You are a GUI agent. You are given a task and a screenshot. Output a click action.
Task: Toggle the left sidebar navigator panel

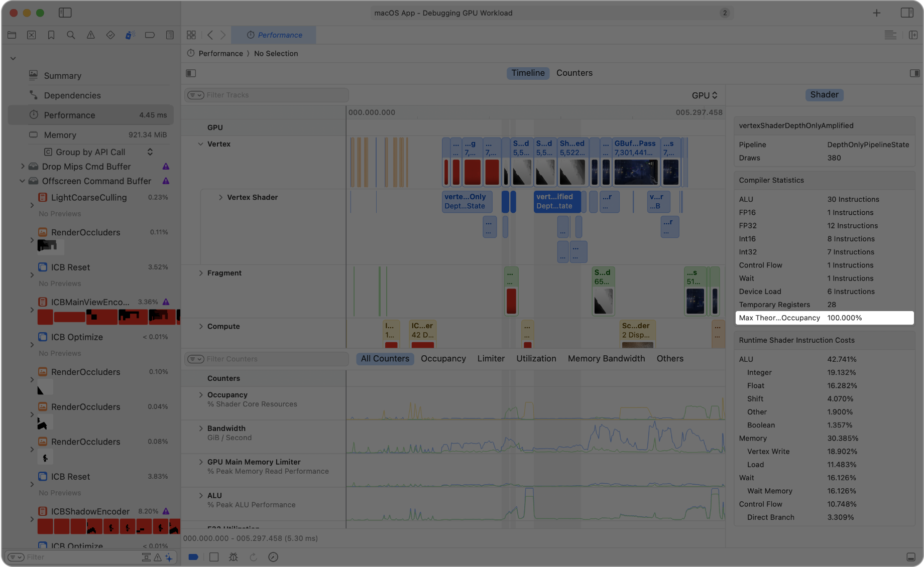click(65, 13)
